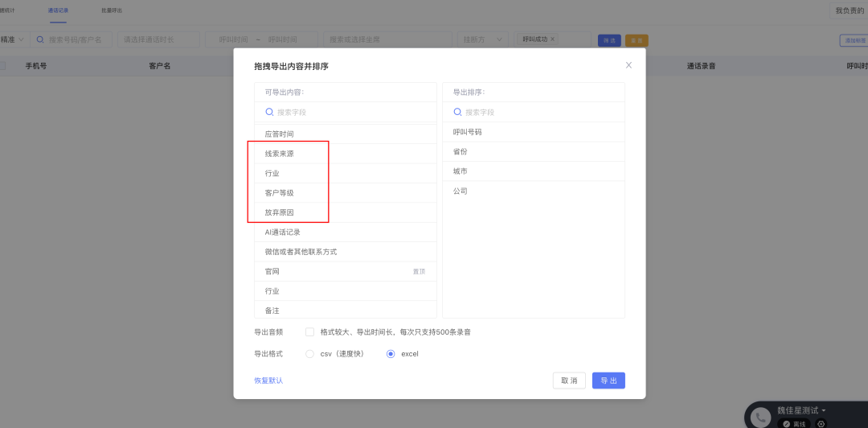Open the 挂断方 dropdown
Image resolution: width=868 pixels, height=428 pixels.
tap(483, 39)
